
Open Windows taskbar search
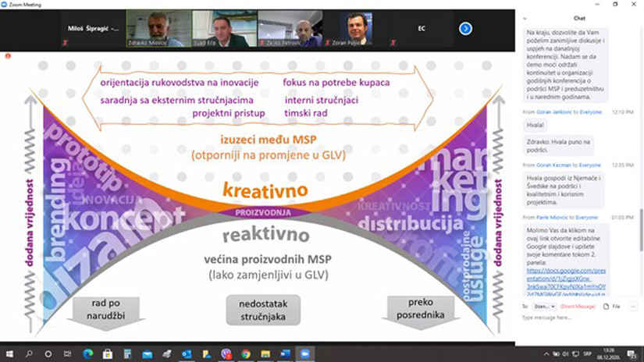point(29,353)
